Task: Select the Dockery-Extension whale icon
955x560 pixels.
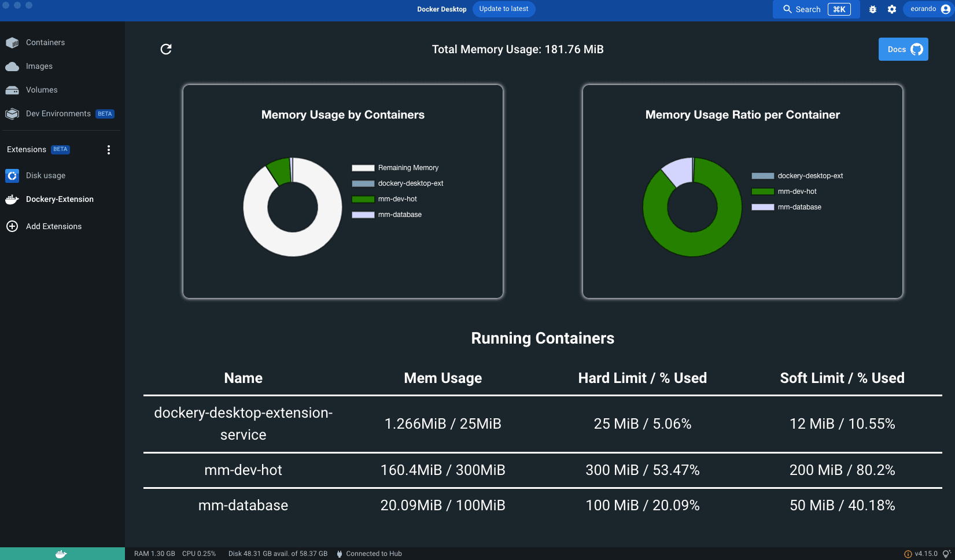Action: pyautogui.click(x=12, y=200)
